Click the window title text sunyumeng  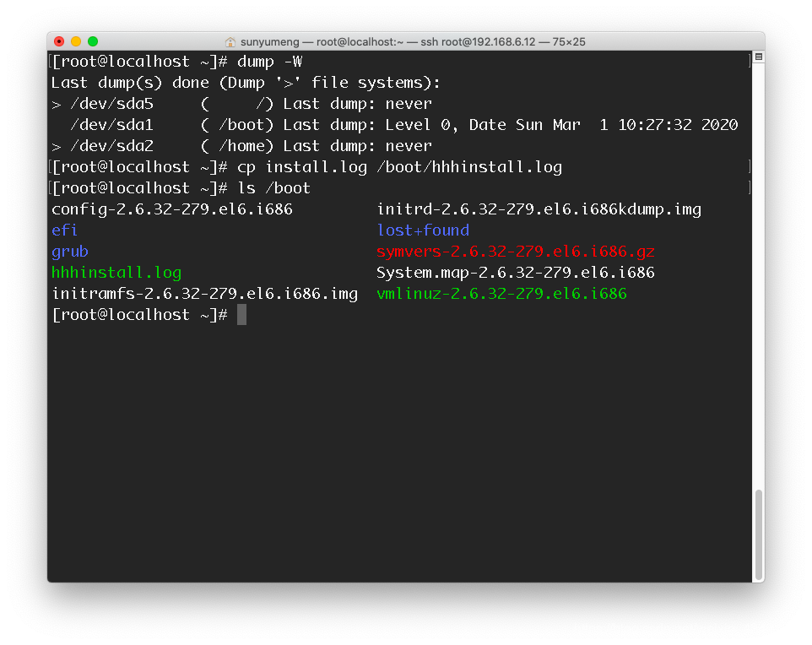coord(270,42)
